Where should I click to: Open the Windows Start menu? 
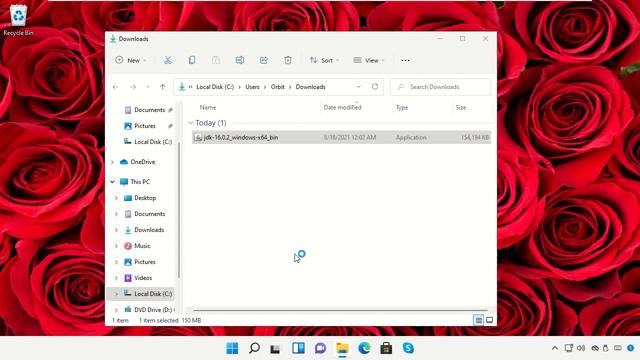232,348
